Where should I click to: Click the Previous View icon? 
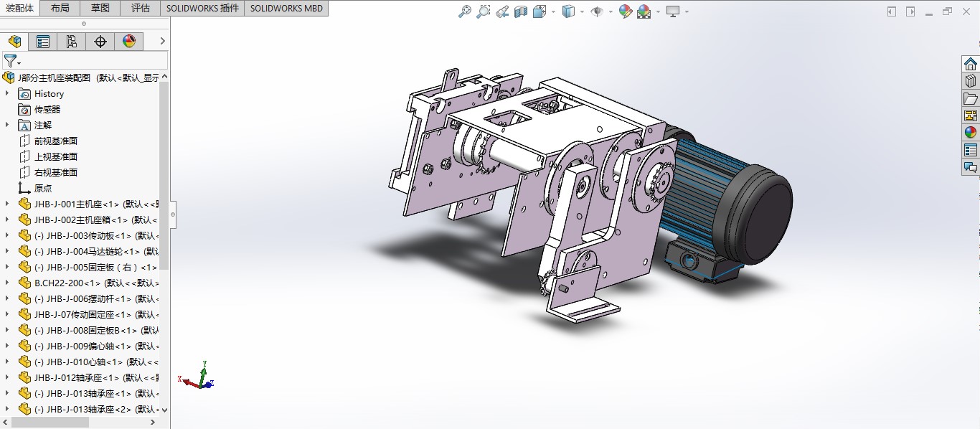click(502, 11)
